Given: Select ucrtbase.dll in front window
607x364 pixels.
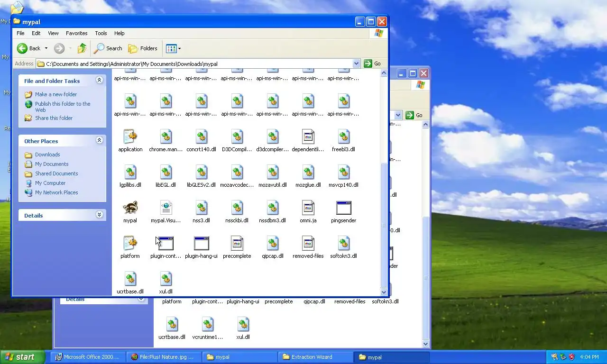Looking at the screenshot, I should pos(130,279).
